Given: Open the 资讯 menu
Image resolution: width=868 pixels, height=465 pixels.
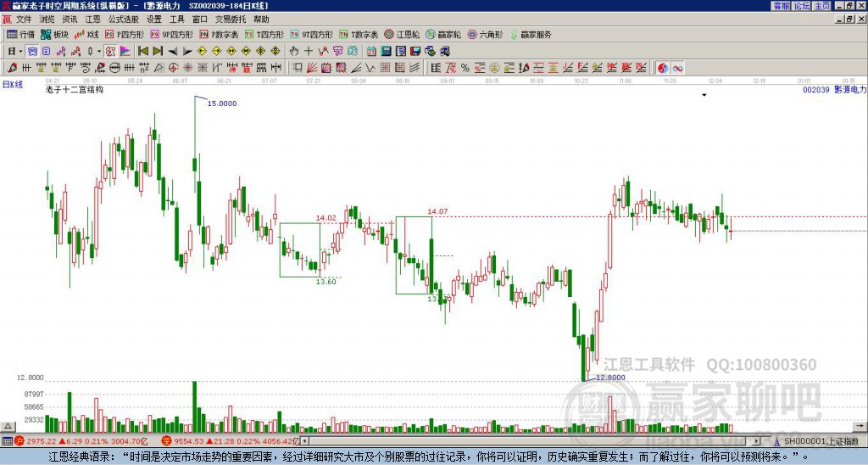Looking at the screenshot, I should pyautogui.click(x=70, y=20).
